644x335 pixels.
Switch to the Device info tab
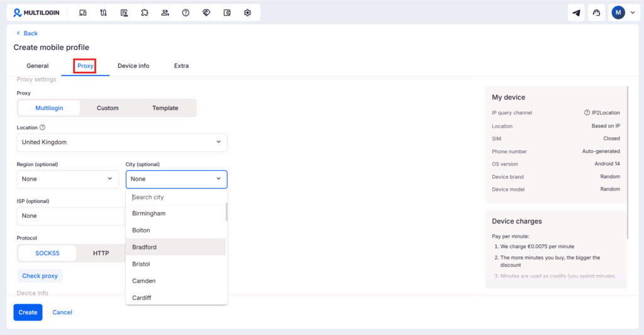133,65
